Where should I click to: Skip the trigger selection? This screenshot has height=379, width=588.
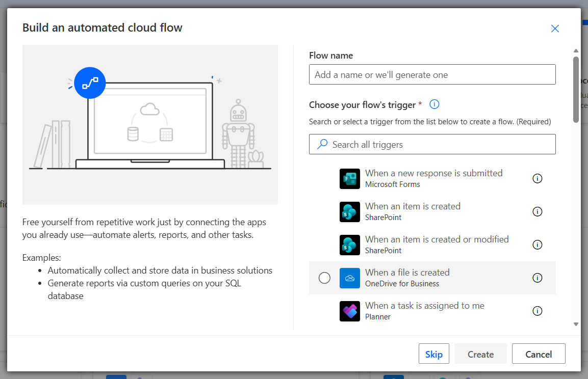[434, 354]
